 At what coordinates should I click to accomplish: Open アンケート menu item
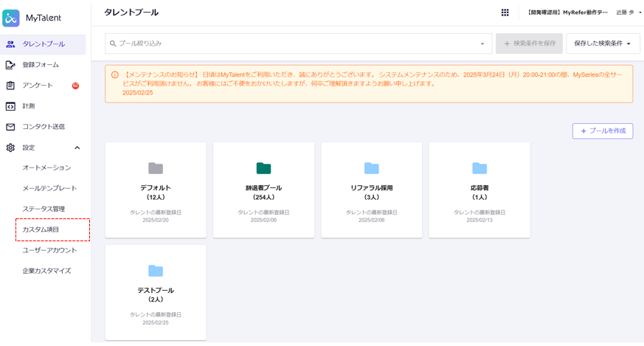pos(38,86)
